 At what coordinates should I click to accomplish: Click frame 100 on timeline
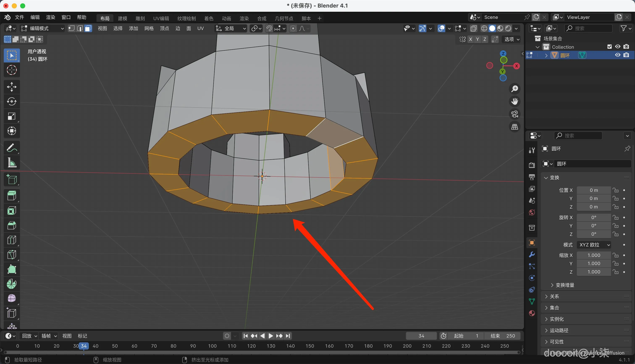(x=212, y=346)
